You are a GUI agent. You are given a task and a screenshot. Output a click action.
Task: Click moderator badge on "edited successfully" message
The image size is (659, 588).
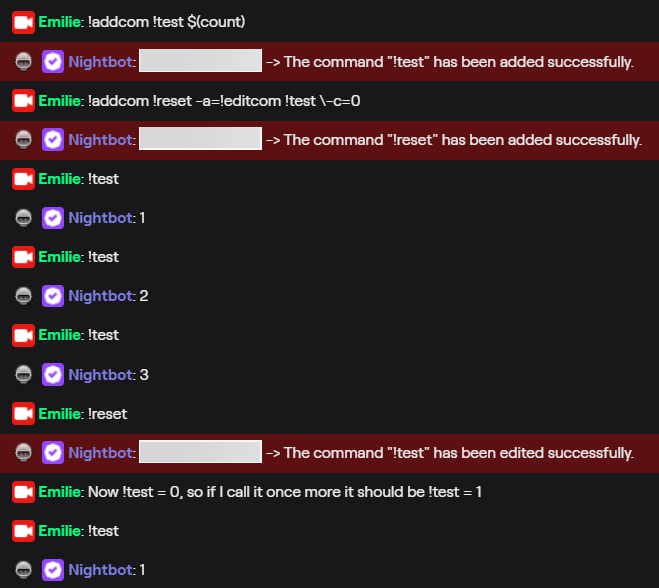(24, 453)
